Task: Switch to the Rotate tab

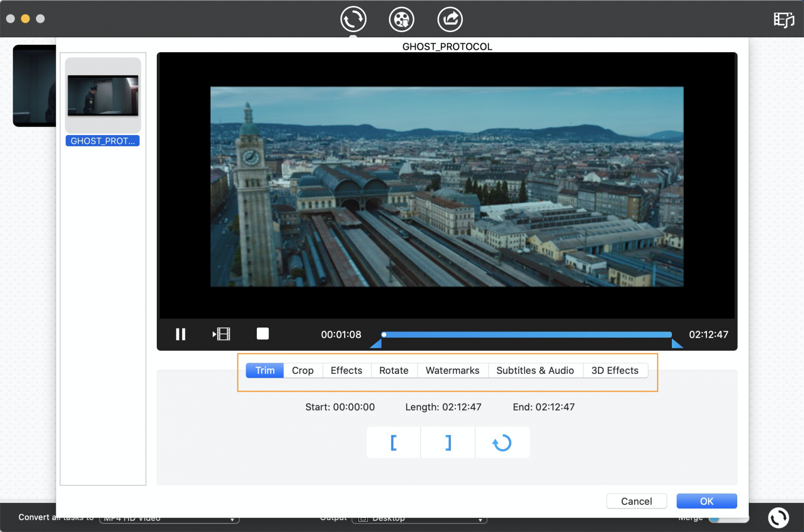Action: (393, 370)
